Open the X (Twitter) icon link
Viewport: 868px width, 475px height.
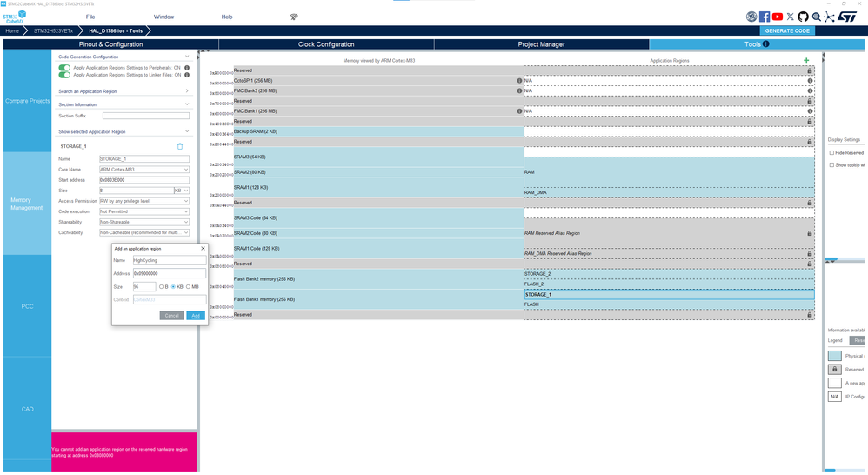791,17
